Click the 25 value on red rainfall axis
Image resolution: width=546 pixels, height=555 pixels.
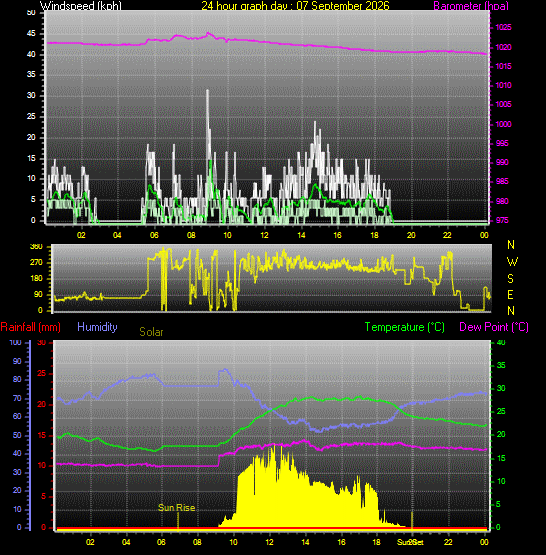41,373
